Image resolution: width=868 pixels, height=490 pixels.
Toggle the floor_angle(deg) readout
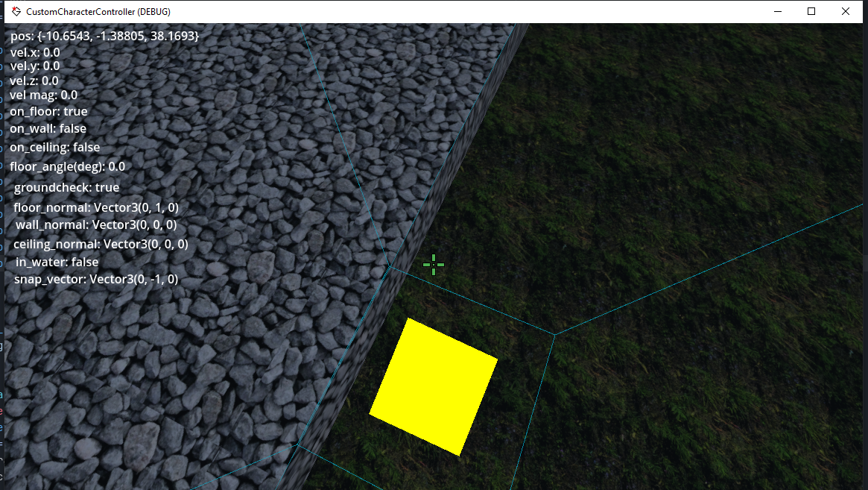click(x=67, y=166)
